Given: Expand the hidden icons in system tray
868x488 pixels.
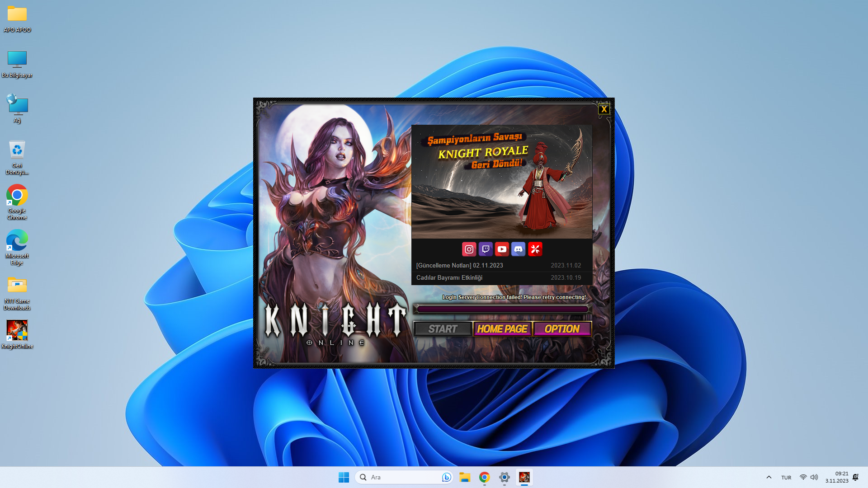Looking at the screenshot, I should click(769, 477).
